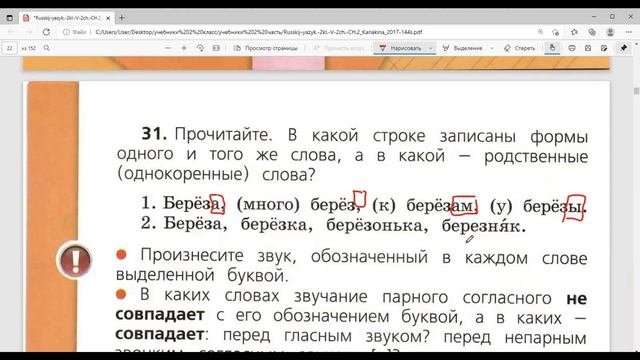Click the page vertical scrollbar thumb
This screenshot has height=360, width=640.
[x=636, y=91]
